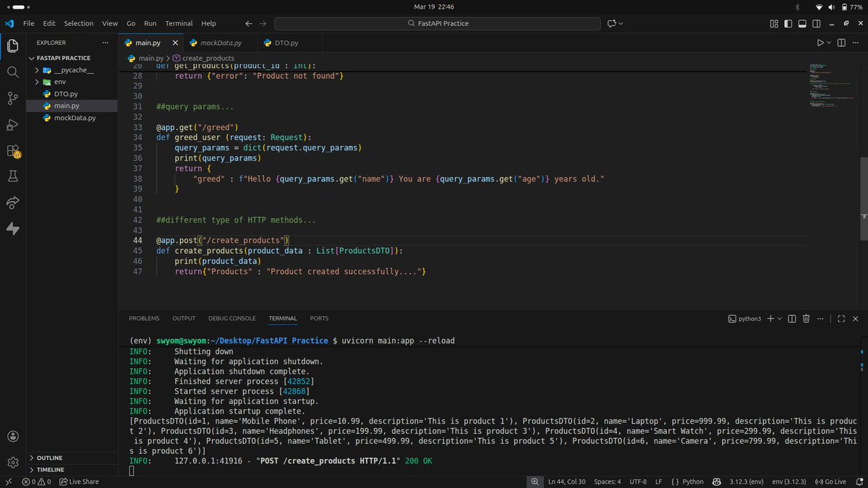This screenshot has height=488, width=868.
Task: Open the File menu
Action: point(29,23)
